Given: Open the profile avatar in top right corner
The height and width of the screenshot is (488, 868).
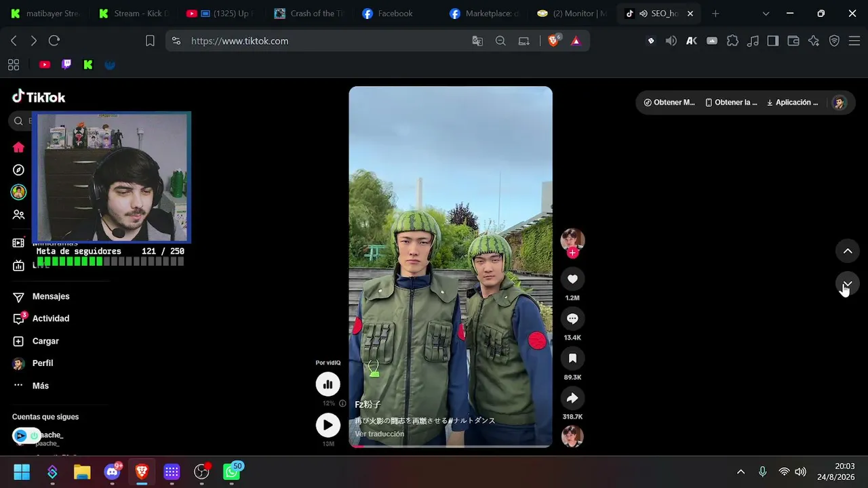Looking at the screenshot, I should pyautogui.click(x=839, y=102).
